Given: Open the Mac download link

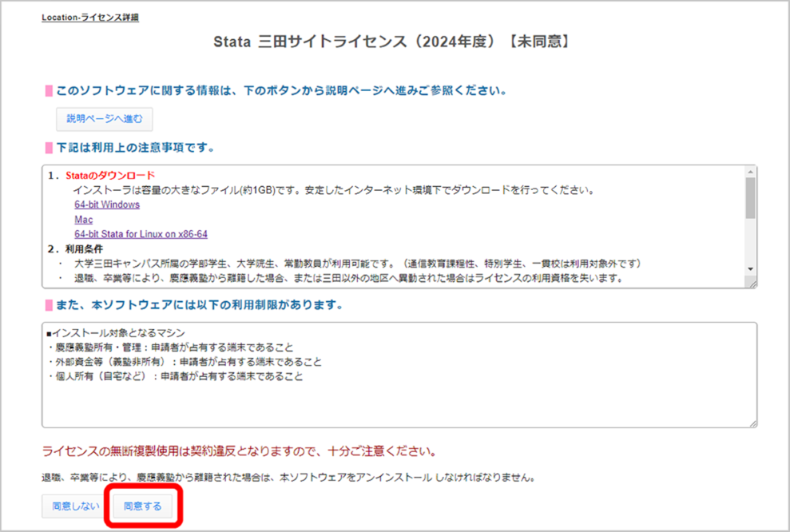Looking at the screenshot, I should 84,220.
